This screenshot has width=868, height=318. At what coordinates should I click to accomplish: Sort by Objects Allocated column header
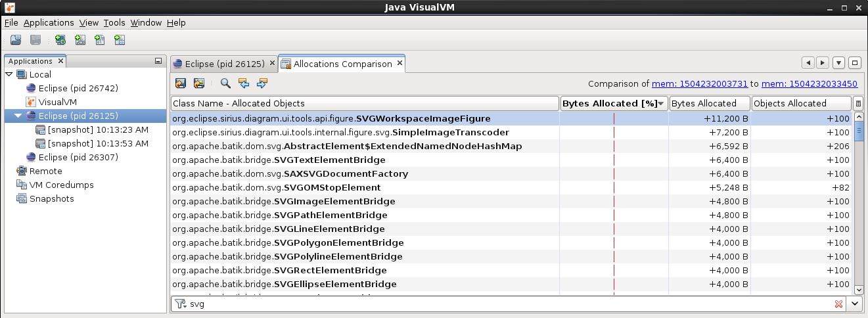pyautogui.click(x=802, y=103)
